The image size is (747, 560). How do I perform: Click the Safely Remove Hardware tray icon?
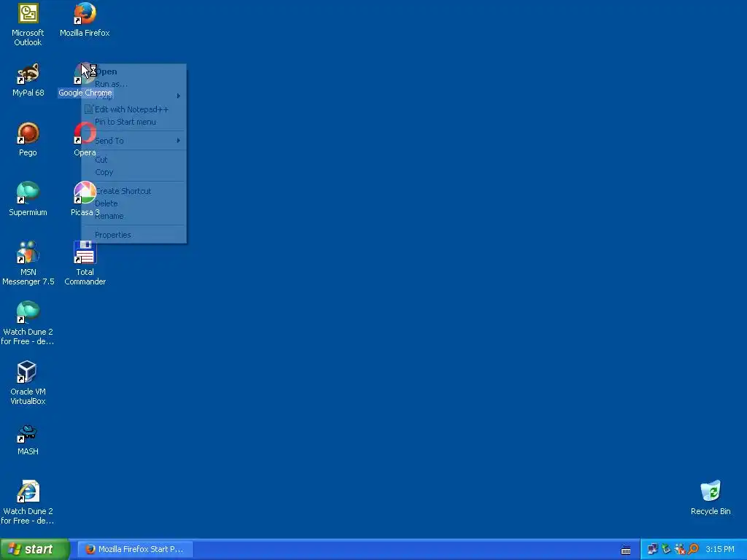pyautogui.click(x=666, y=549)
